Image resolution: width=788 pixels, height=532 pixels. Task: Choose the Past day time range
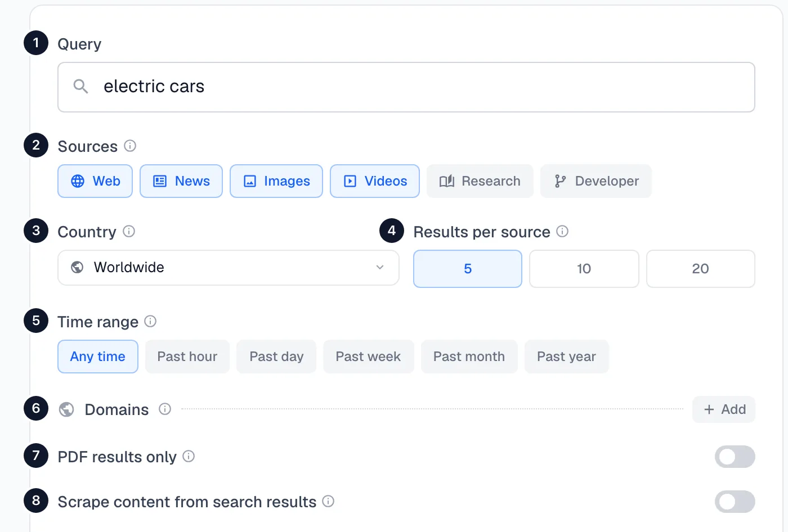tap(276, 357)
